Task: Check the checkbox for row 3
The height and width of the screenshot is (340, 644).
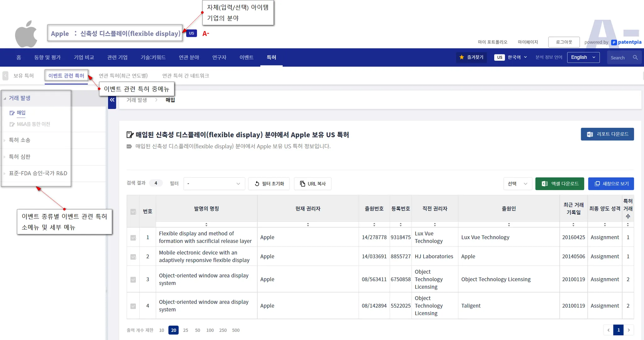Action: click(x=133, y=280)
